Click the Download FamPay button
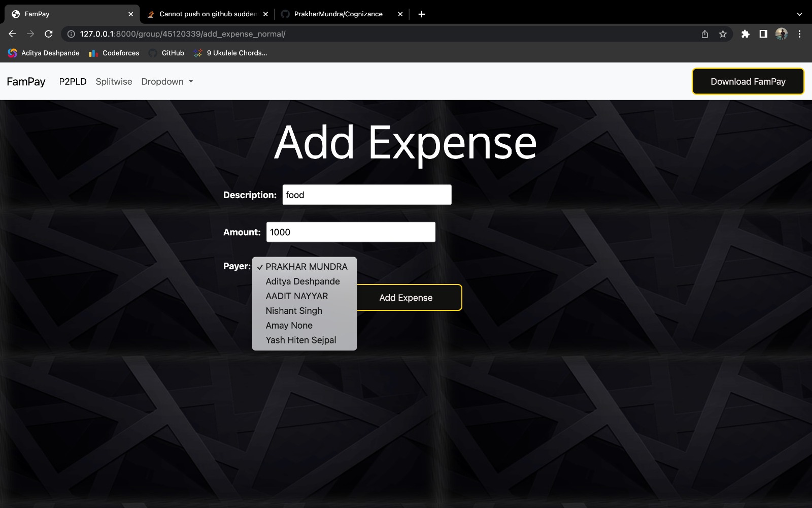The image size is (812, 508). 748,81
